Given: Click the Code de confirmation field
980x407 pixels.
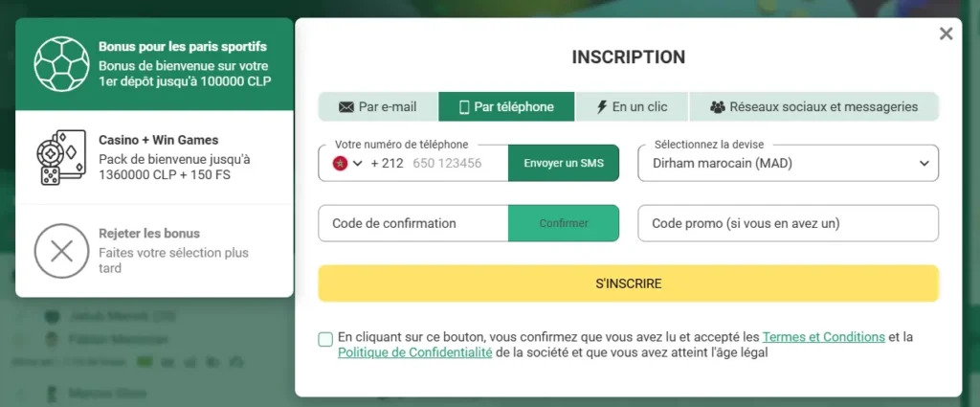Looking at the screenshot, I should tap(413, 223).
